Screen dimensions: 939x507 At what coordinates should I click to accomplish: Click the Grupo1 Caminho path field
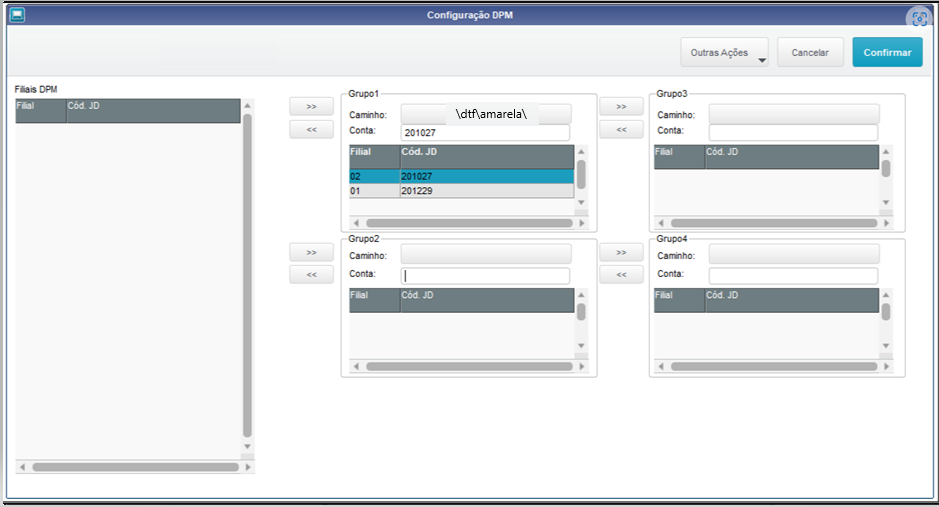click(x=485, y=114)
